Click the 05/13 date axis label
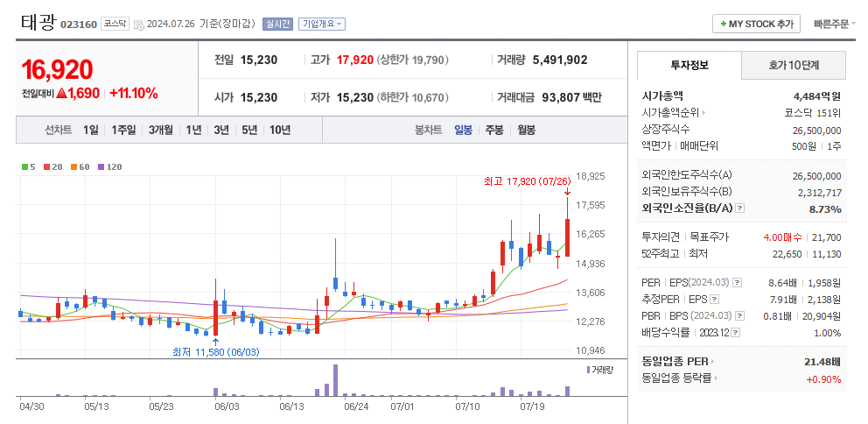This screenshot has width=868, height=424. point(95,406)
